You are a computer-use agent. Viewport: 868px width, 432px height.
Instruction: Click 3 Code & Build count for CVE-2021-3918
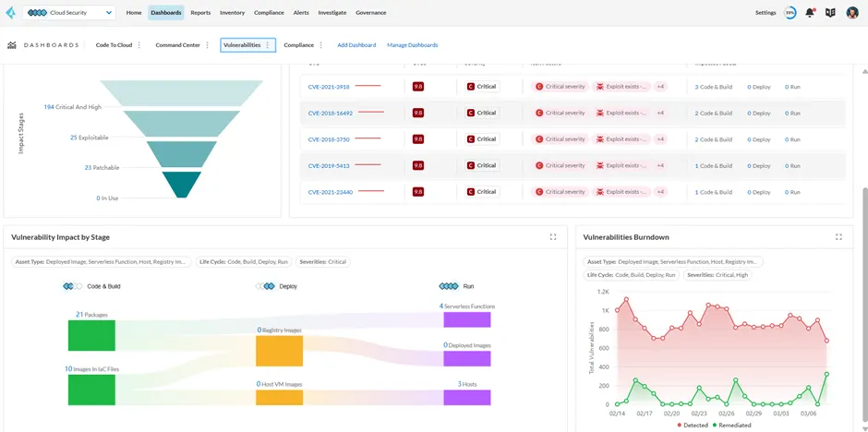coord(713,87)
